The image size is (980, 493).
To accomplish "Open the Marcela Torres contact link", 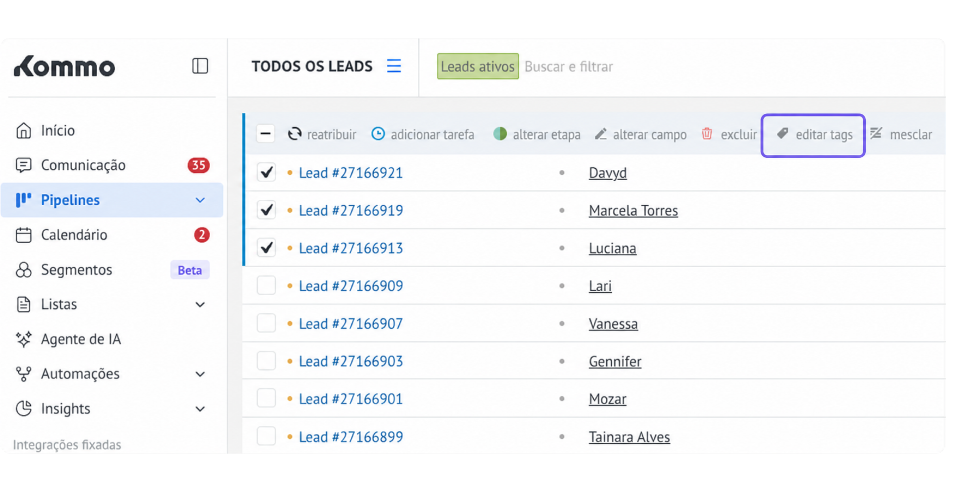I will (633, 210).
